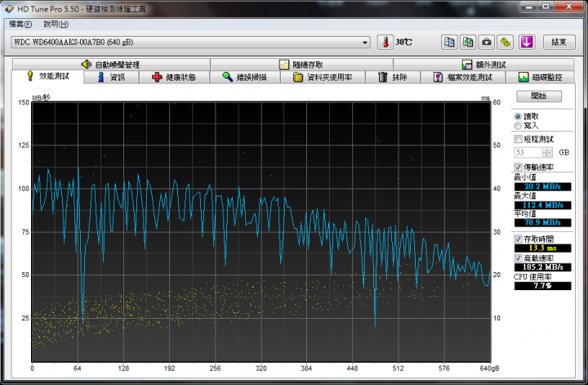
Task: Open the 磁碟監控 disk monitor tab
Action: 540,78
